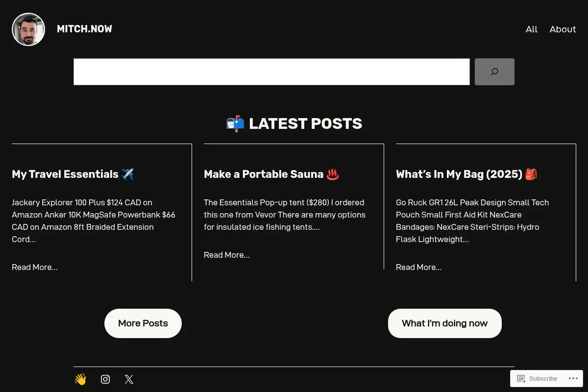The image size is (588, 392).
Task: Focus the search text field
Action: click(x=271, y=72)
